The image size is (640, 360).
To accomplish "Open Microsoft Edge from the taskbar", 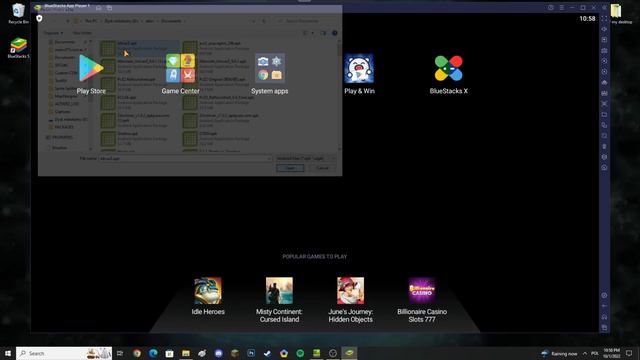I will [153, 353].
